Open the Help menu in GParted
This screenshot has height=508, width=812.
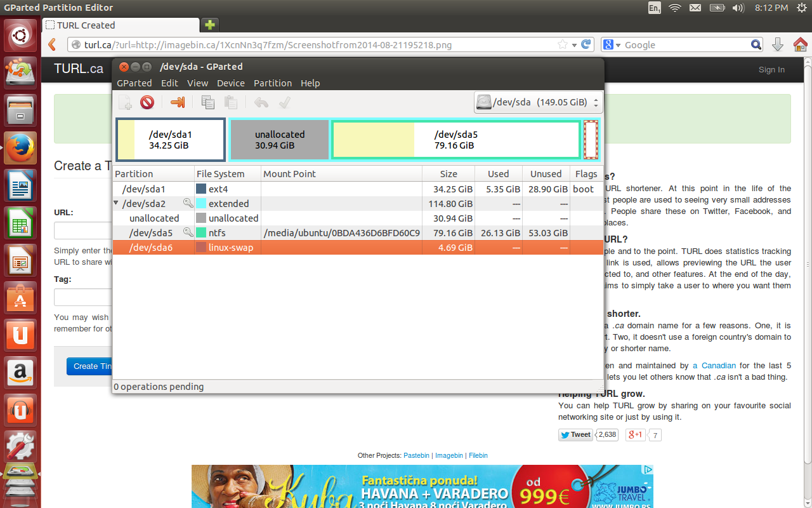[x=310, y=83]
